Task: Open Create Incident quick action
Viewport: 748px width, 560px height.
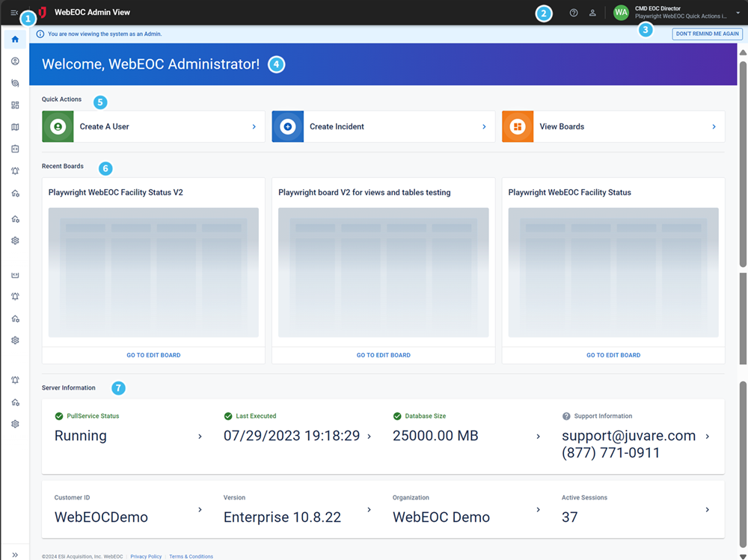Action: pyautogui.click(x=382, y=126)
